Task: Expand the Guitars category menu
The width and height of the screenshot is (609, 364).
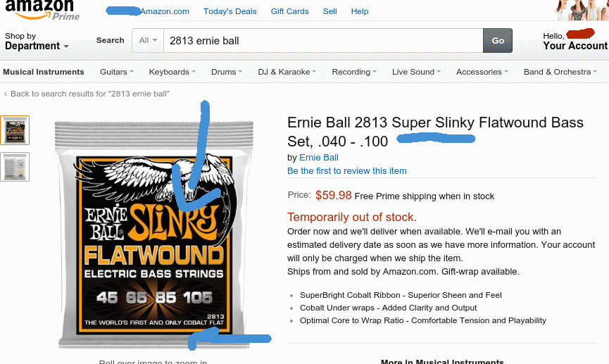Action: click(x=116, y=72)
